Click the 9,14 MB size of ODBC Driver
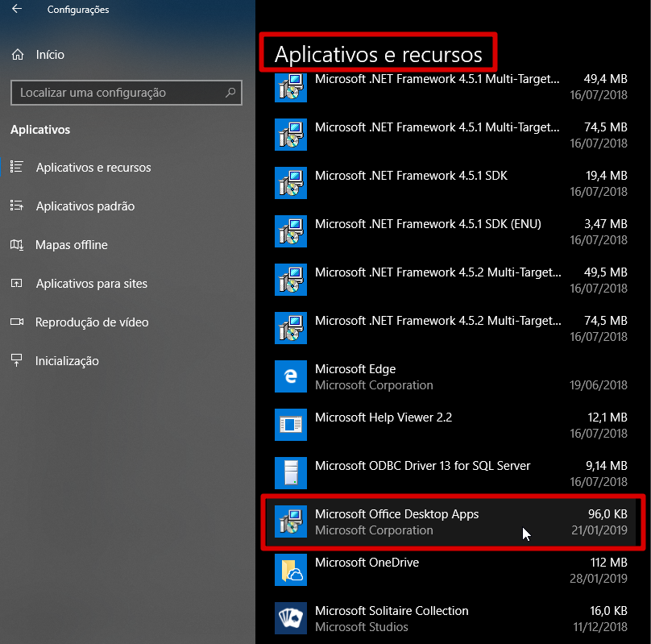Viewport: 651px width, 644px height. pyautogui.click(x=606, y=466)
